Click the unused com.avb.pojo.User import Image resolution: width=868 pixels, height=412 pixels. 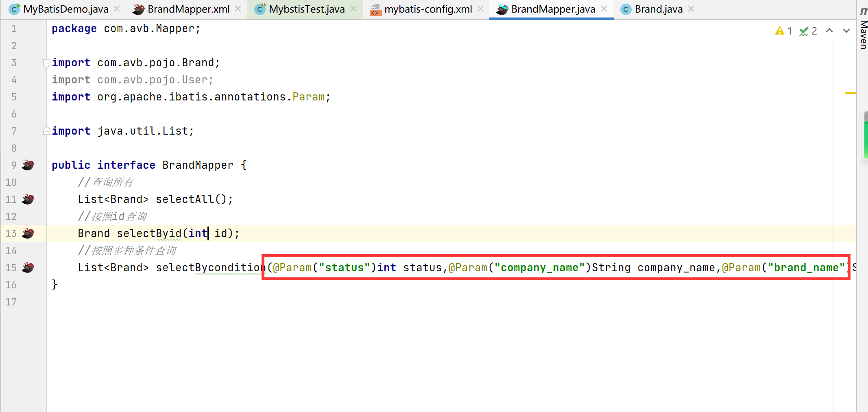(132, 80)
